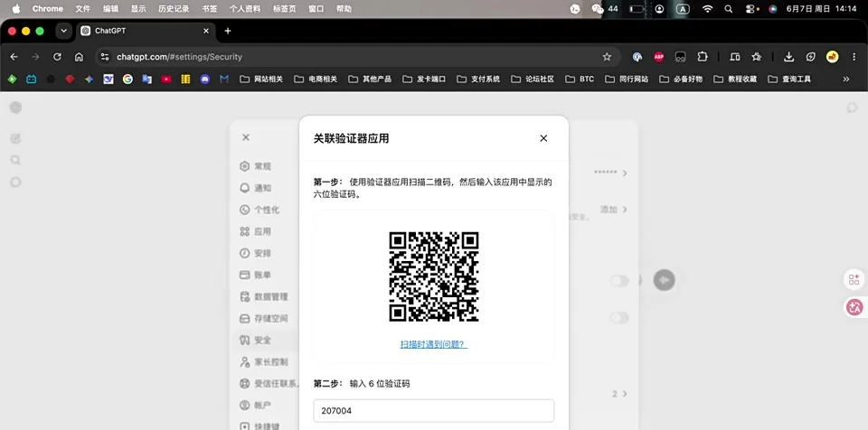Open 受信任联系人 settings section
The image size is (868, 430).
[x=269, y=384]
